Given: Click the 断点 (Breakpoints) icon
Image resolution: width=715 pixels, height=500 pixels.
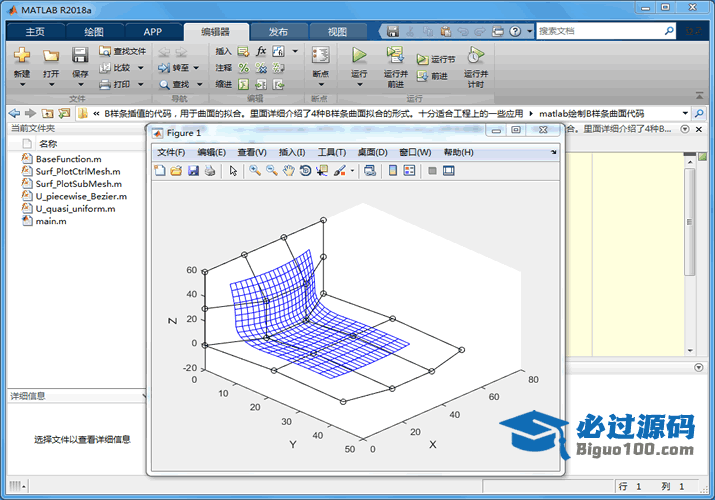Looking at the screenshot, I should coord(321,55).
